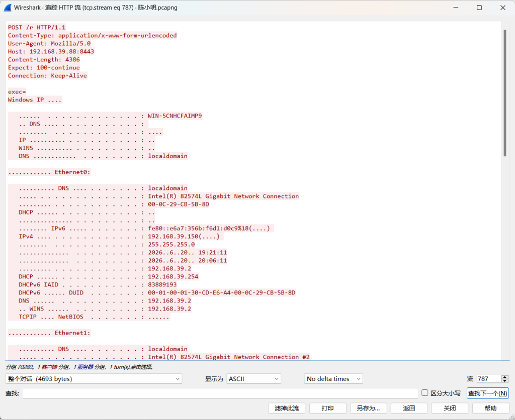Click the IPv6 address fe80::e6a7:356b:f6d1:d0c9%18
The image size is (515, 420).
point(198,229)
